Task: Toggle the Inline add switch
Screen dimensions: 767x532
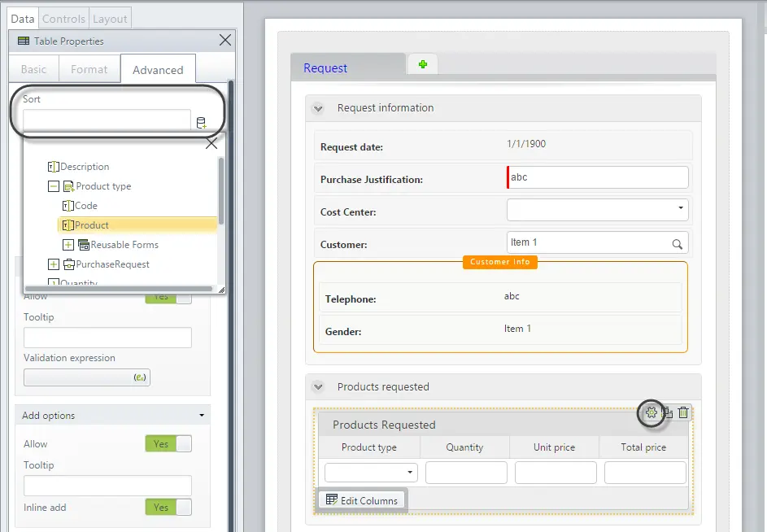Action: tap(168, 507)
